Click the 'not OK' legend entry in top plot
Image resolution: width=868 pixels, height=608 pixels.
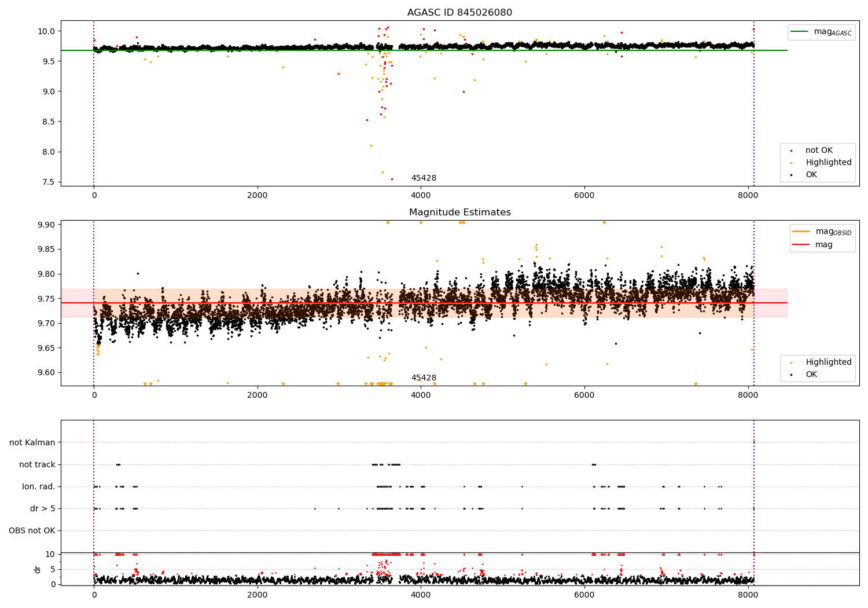point(819,151)
